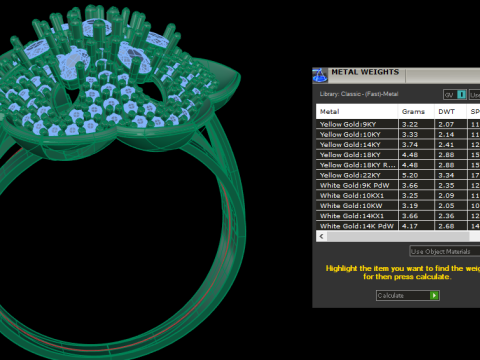
Task: Click the 4.17 grams value
Action: tap(410, 226)
